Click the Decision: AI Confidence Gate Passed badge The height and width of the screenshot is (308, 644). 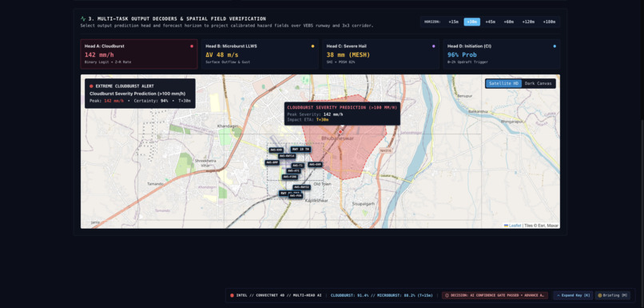[x=495, y=295]
